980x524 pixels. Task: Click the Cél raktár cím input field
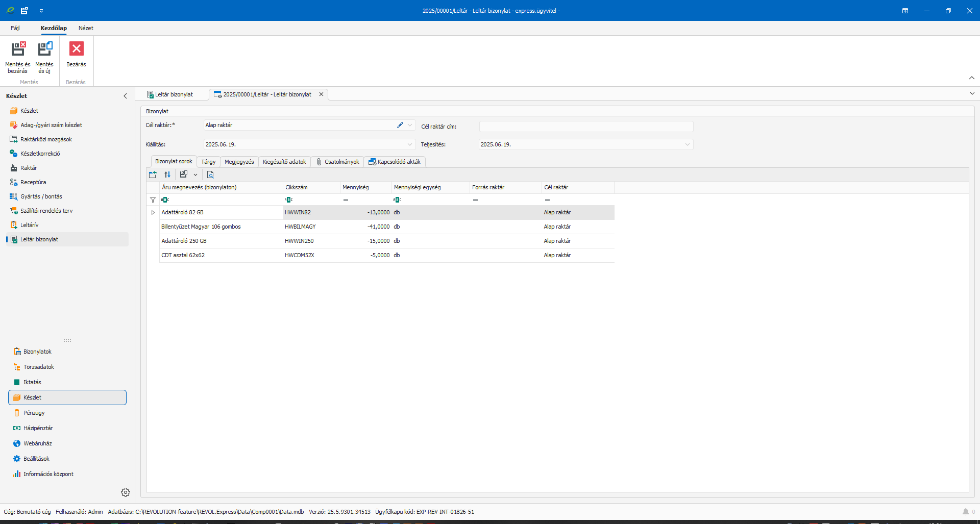tap(586, 127)
